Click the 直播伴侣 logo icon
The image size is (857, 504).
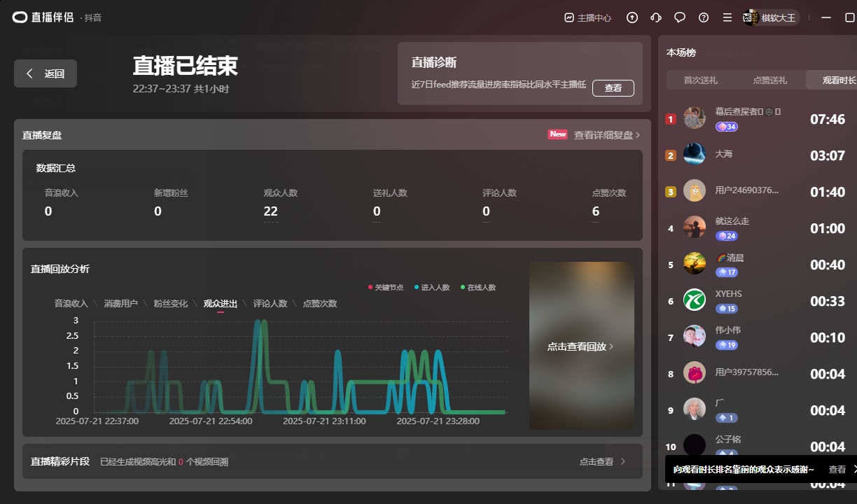click(20, 17)
